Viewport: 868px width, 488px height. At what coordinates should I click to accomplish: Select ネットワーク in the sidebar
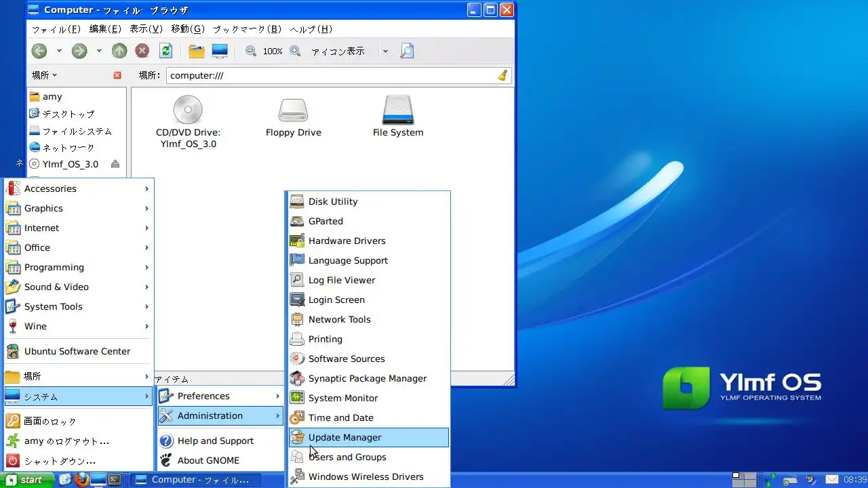[76, 147]
